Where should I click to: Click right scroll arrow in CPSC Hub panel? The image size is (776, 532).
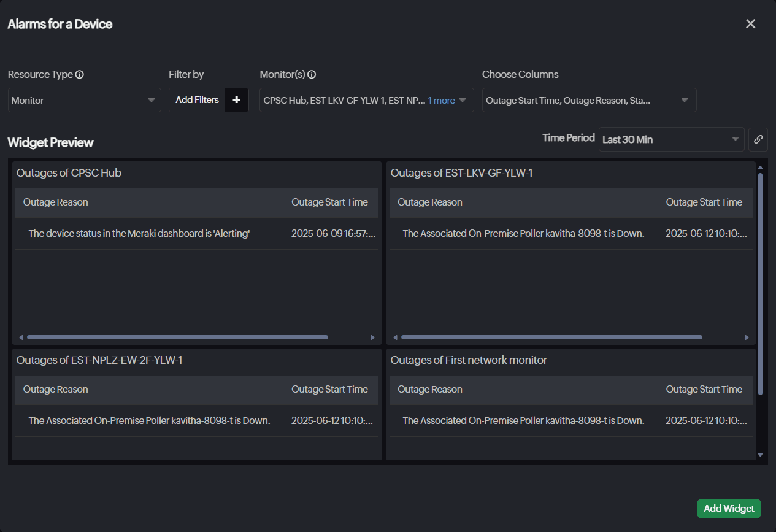pyautogui.click(x=372, y=337)
